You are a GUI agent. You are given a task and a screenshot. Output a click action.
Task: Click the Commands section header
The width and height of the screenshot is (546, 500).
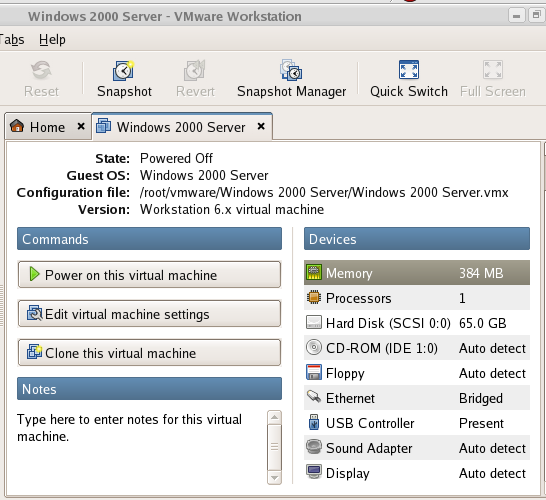[149, 239]
